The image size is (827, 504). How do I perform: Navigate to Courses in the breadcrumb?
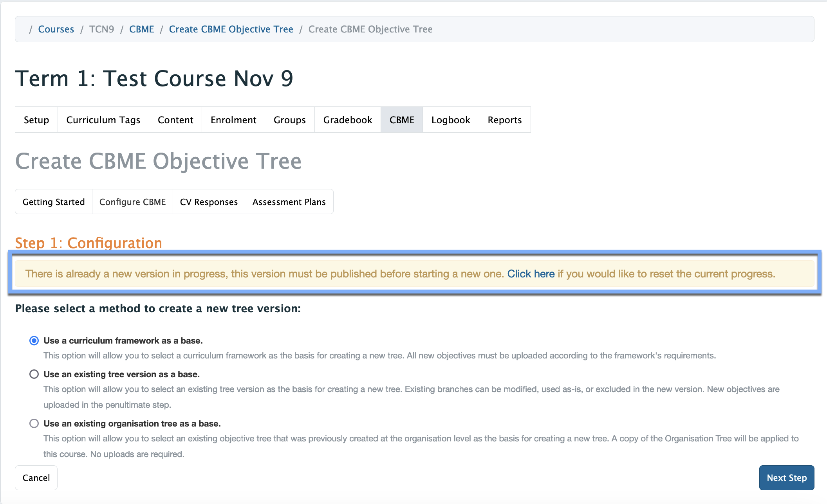(56, 29)
